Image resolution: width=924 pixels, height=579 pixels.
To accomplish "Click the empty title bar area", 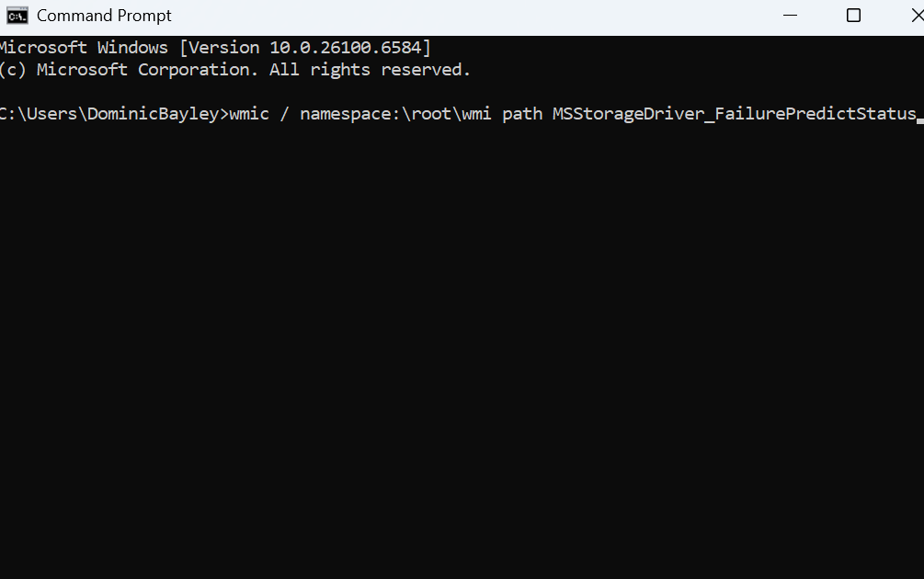I will tap(460, 16).
